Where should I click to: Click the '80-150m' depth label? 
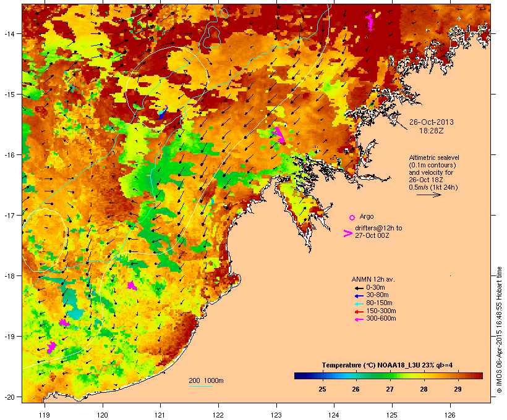click(379, 303)
